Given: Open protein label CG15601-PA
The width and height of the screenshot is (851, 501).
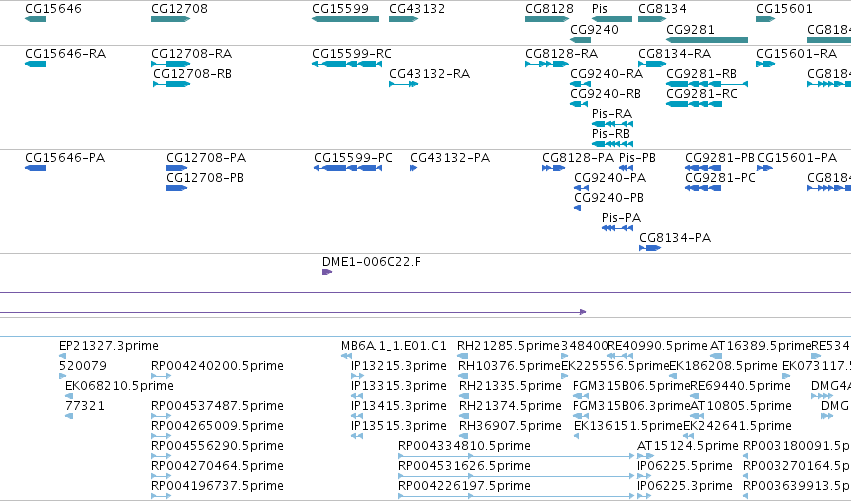Looking at the screenshot, I should click(797, 158).
